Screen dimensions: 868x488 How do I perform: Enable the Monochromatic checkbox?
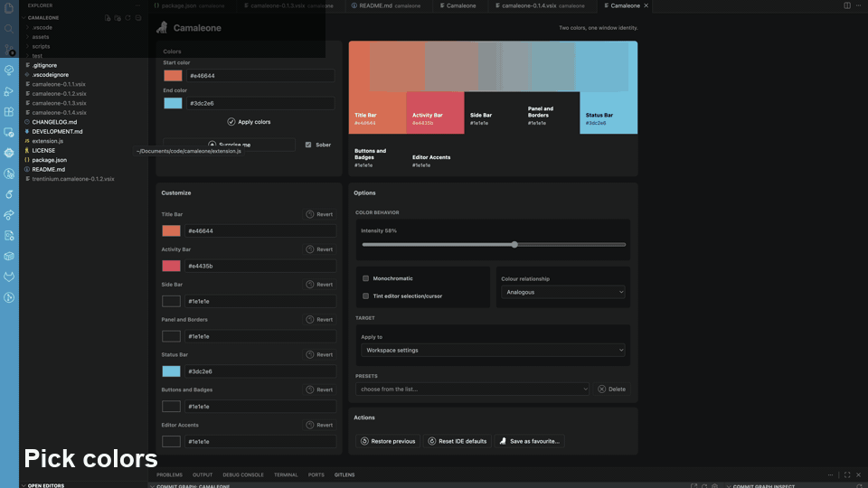(365, 278)
